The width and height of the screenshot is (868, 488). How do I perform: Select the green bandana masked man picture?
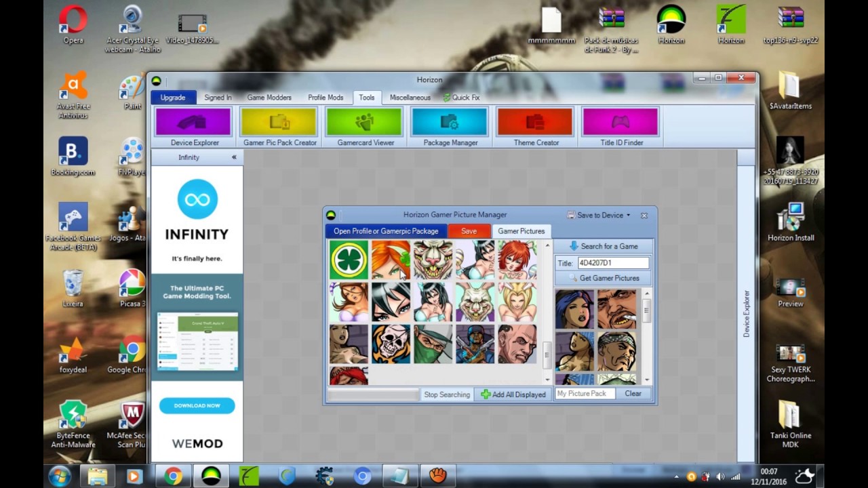tap(433, 344)
